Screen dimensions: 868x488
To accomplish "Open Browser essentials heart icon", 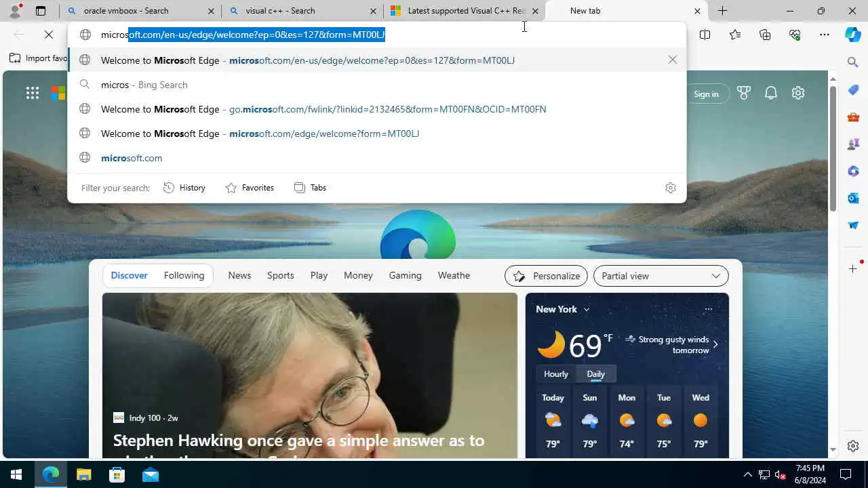I will pyautogui.click(x=795, y=35).
